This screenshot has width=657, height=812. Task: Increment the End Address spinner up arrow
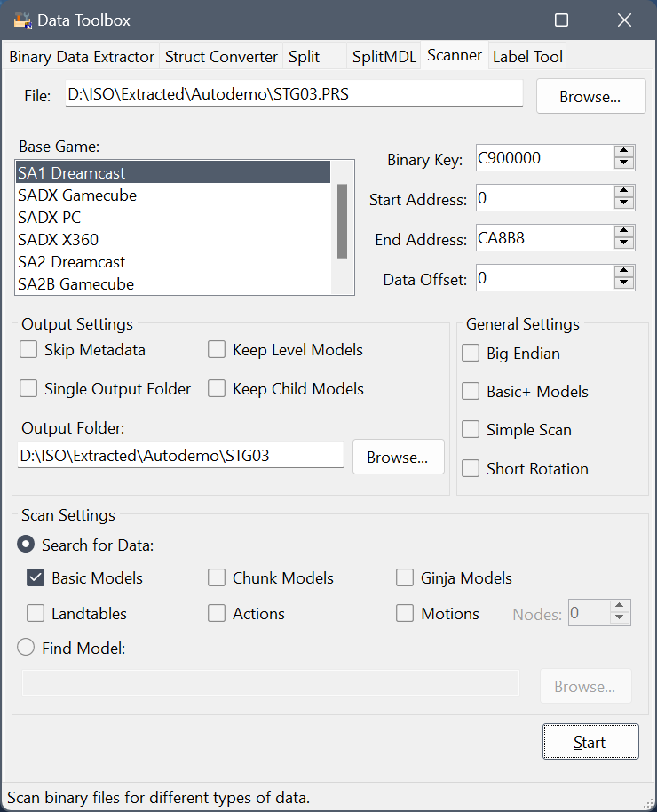[624, 232]
